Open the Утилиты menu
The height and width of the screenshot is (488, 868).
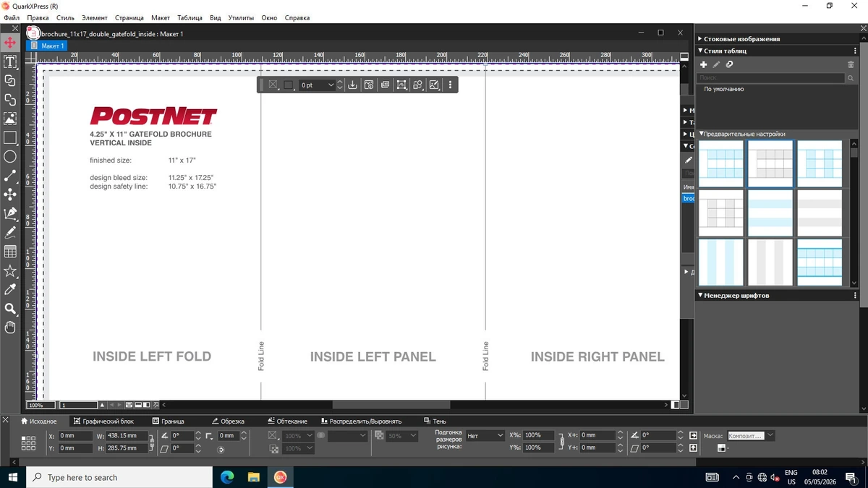[241, 17]
